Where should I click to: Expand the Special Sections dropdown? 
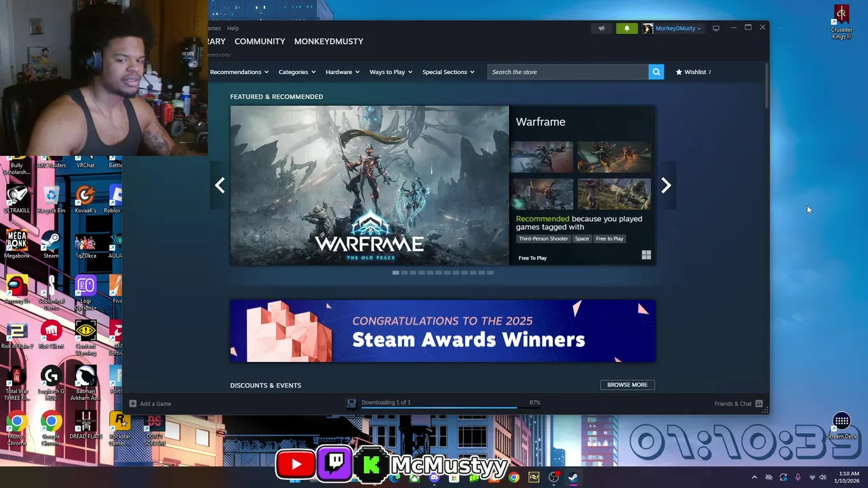pyautogui.click(x=448, y=72)
